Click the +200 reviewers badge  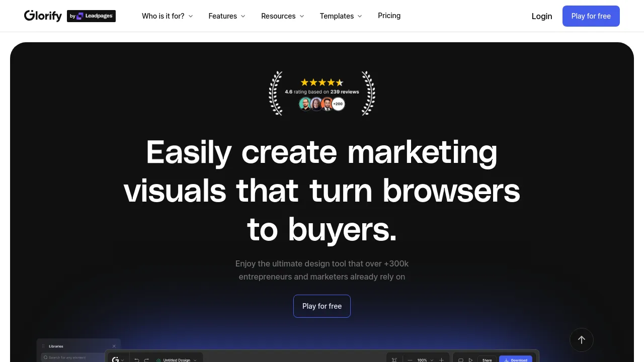point(338,104)
